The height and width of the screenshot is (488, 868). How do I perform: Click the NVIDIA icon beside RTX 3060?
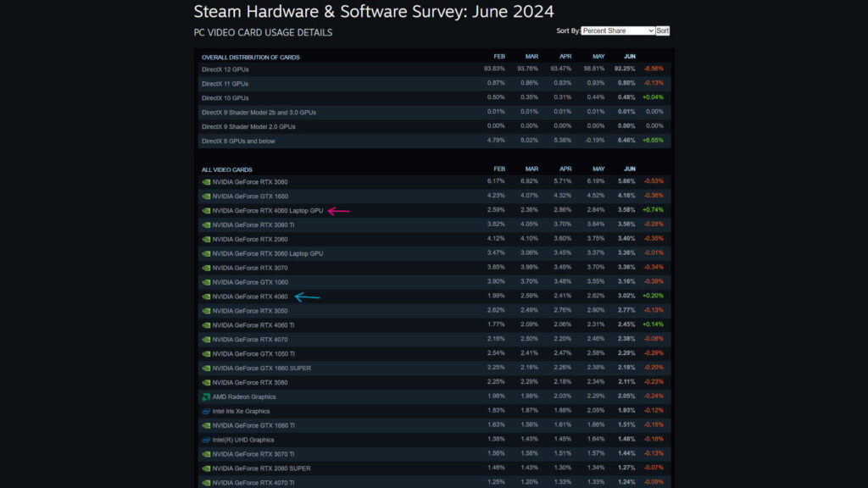(x=206, y=181)
